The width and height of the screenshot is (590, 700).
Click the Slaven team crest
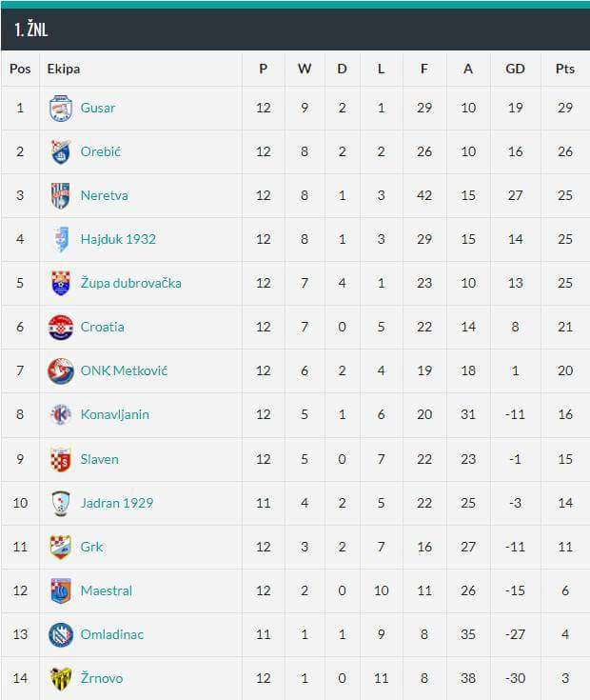(x=61, y=459)
